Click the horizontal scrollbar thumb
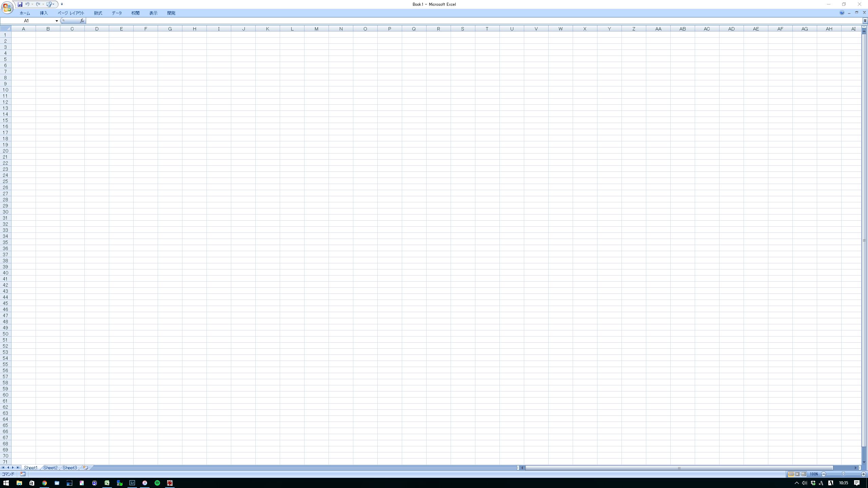Screen dimensions: 868x488 (x=679, y=468)
